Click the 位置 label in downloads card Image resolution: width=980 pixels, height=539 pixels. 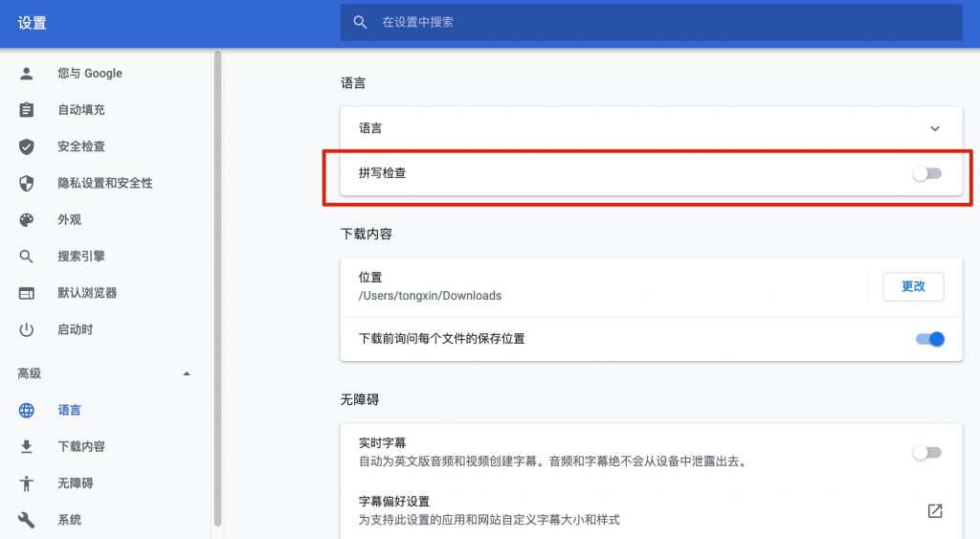370,277
